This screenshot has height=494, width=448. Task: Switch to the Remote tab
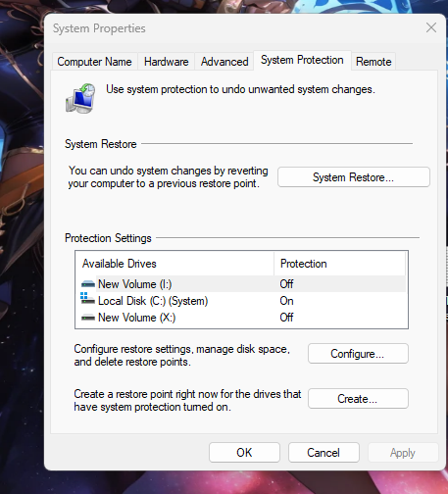[x=373, y=62]
